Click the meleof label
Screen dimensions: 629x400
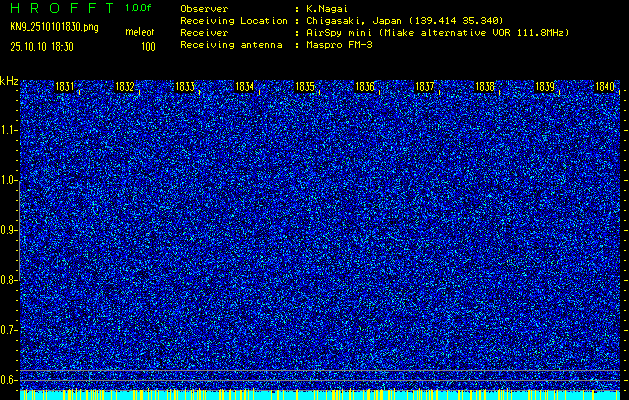tap(139, 33)
